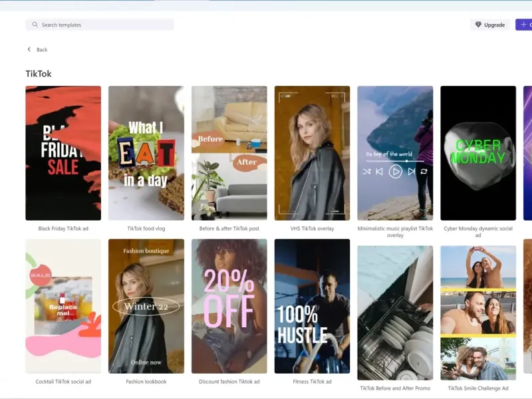Click the 'Cocktail TikTok social ad' caption
The image size is (532, 399).
point(63,382)
